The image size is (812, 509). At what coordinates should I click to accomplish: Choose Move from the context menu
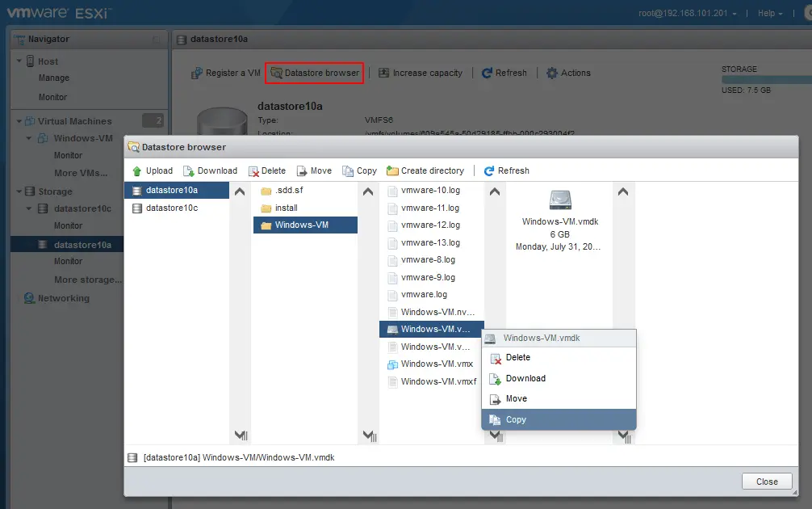(559, 398)
